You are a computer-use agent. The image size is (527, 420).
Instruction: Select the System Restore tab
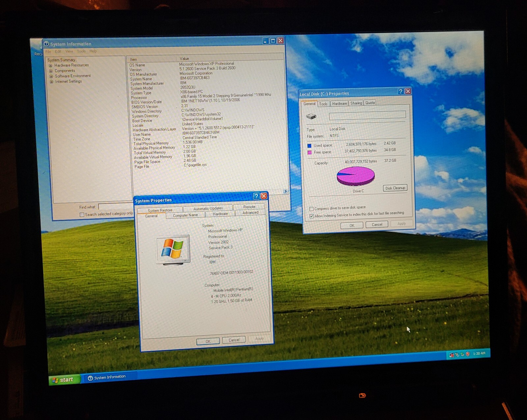pos(160,210)
